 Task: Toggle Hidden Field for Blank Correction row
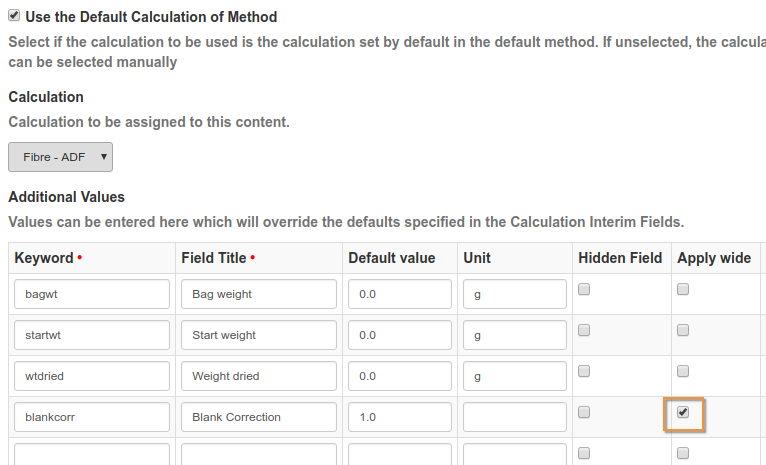[585, 412]
